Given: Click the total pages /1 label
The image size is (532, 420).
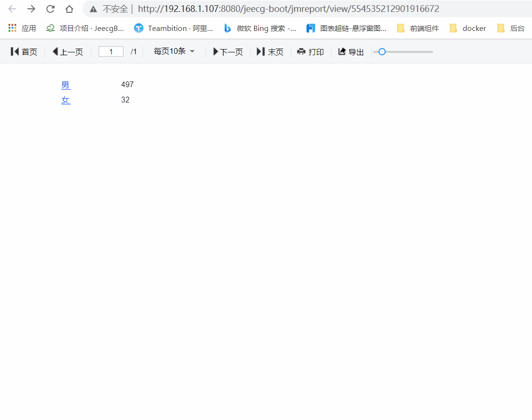Looking at the screenshot, I should tap(133, 51).
